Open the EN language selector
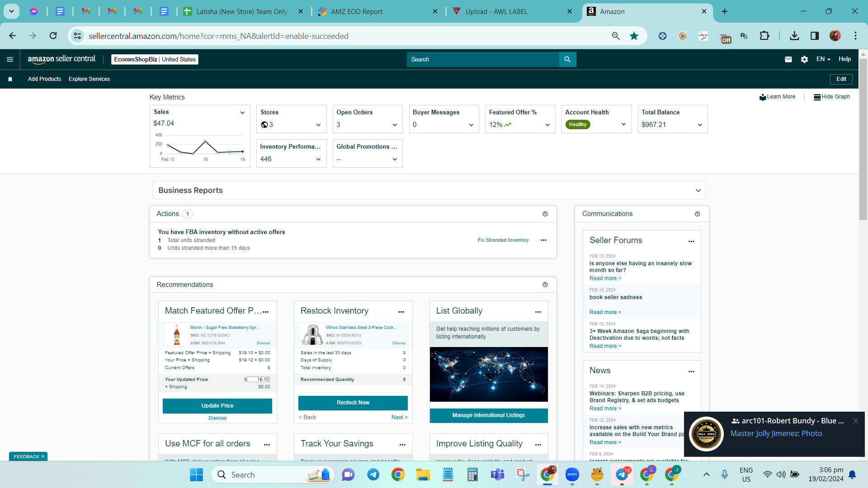This screenshot has width=868, height=488. 823,59
